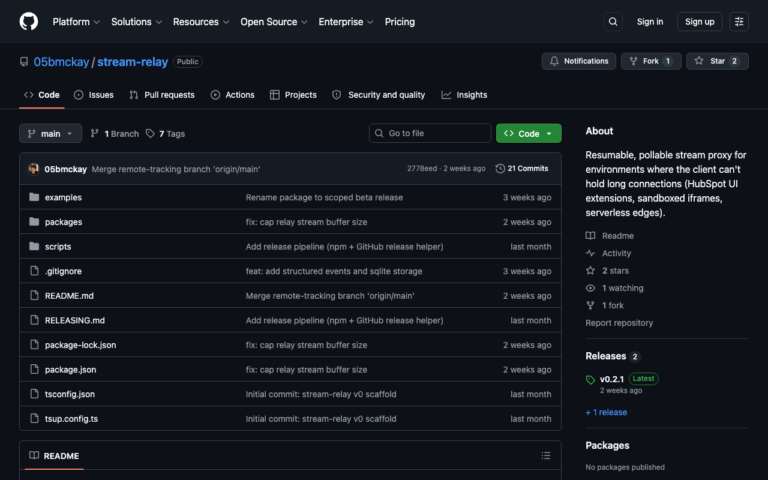Open the appearance settings sliders icon

[739, 22]
